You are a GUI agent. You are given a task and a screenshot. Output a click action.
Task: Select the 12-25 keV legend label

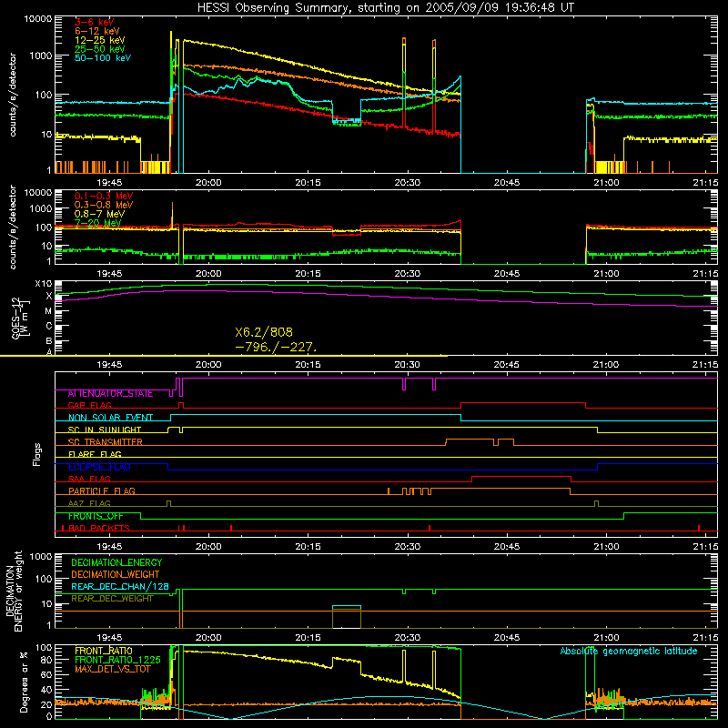(100, 40)
